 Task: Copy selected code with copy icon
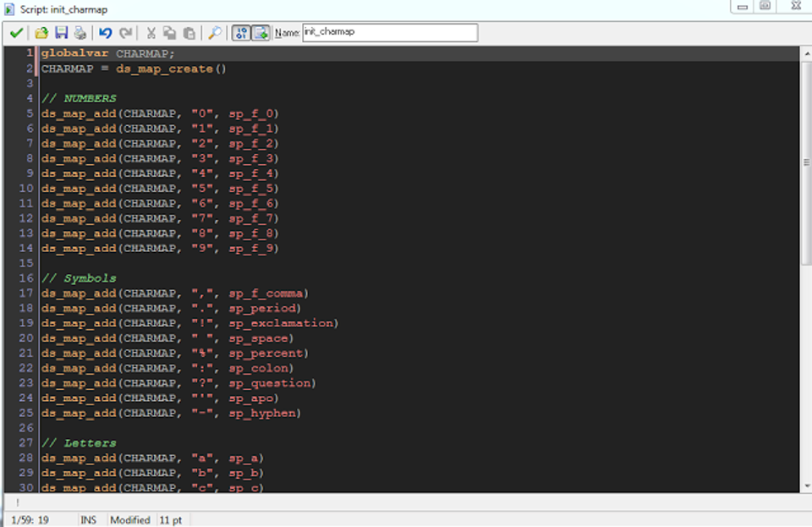coord(170,33)
